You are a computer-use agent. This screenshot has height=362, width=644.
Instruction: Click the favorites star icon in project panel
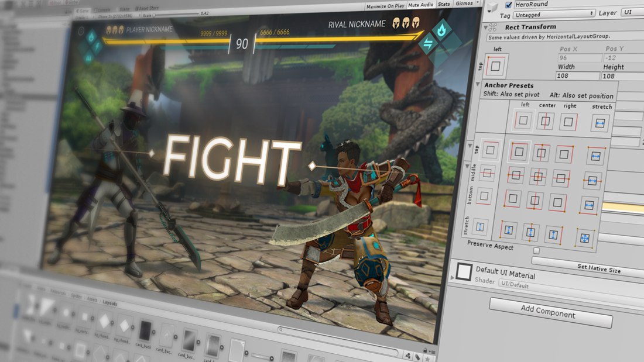[427, 358]
